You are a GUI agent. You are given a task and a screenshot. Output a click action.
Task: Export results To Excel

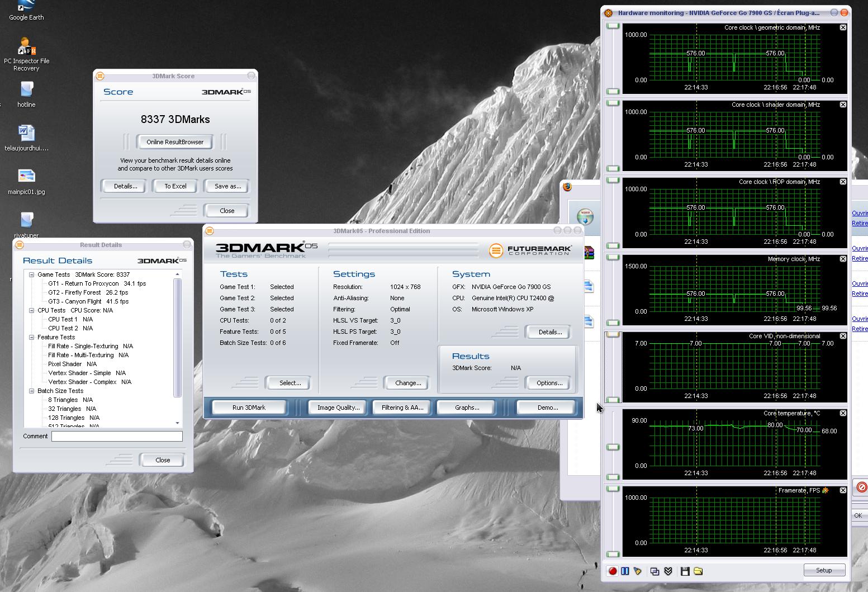[175, 186]
